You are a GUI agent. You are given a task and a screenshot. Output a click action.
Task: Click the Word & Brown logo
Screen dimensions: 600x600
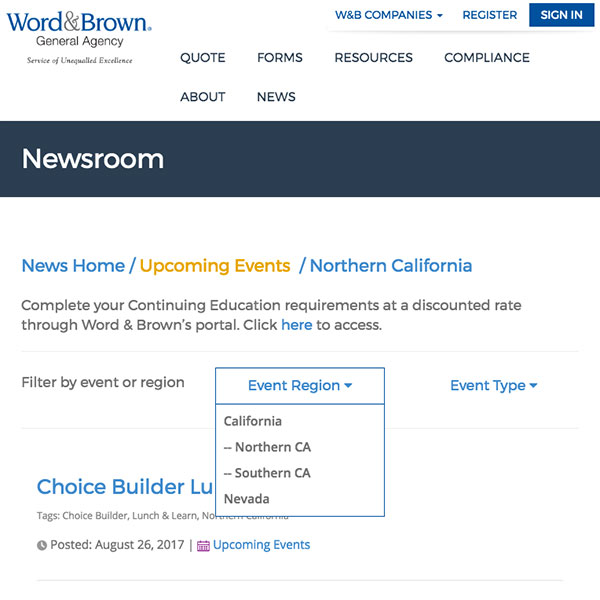tap(79, 36)
